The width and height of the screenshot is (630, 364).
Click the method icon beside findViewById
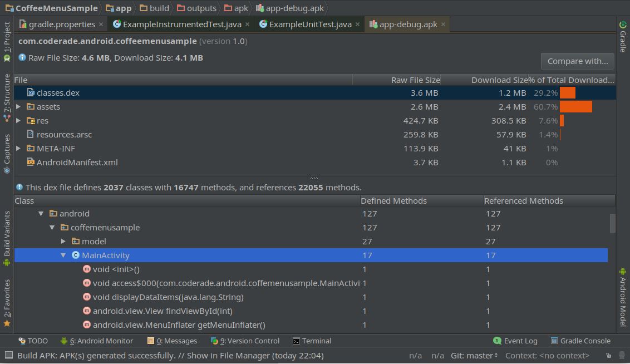(x=86, y=311)
